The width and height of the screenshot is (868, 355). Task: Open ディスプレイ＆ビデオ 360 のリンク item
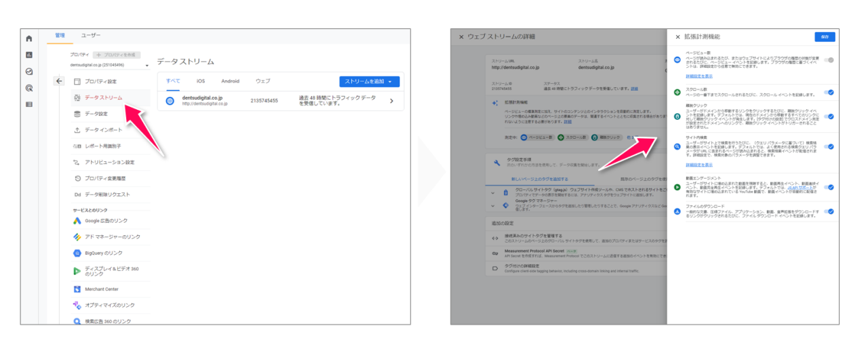click(111, 271)
